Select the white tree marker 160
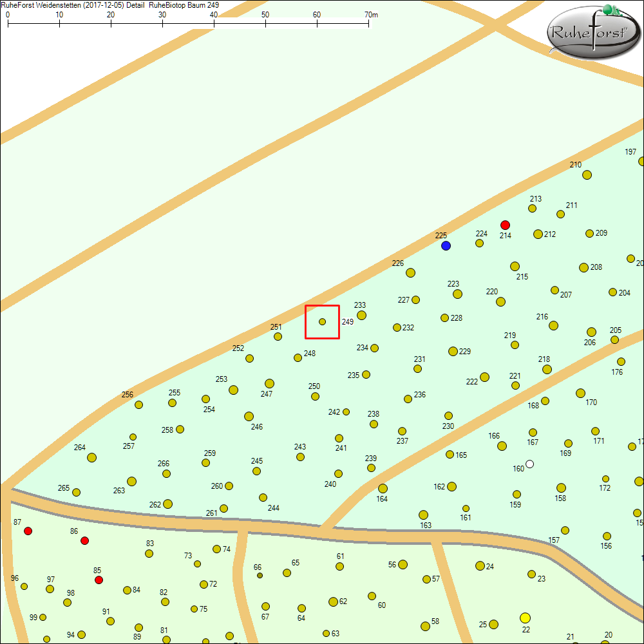Screen dimensions: 644x644 pyautogui.click(x=529, y=464)
